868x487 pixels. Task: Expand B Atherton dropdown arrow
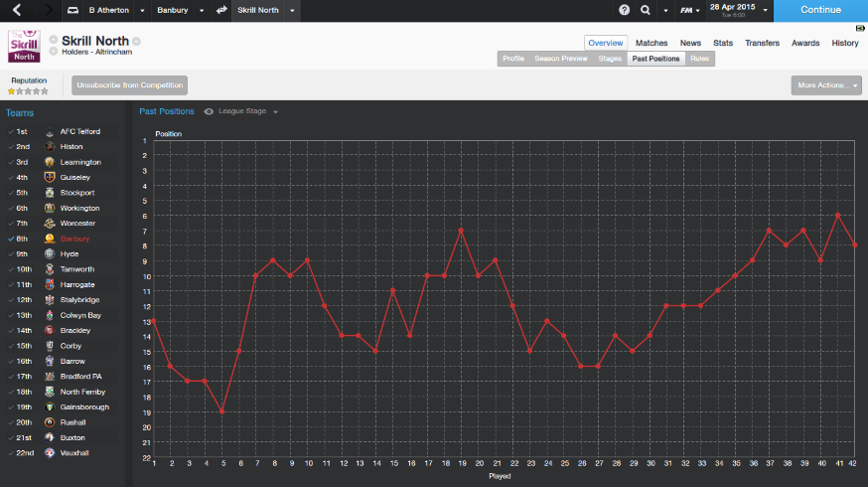pyautogui.click(x=142, y=11)
